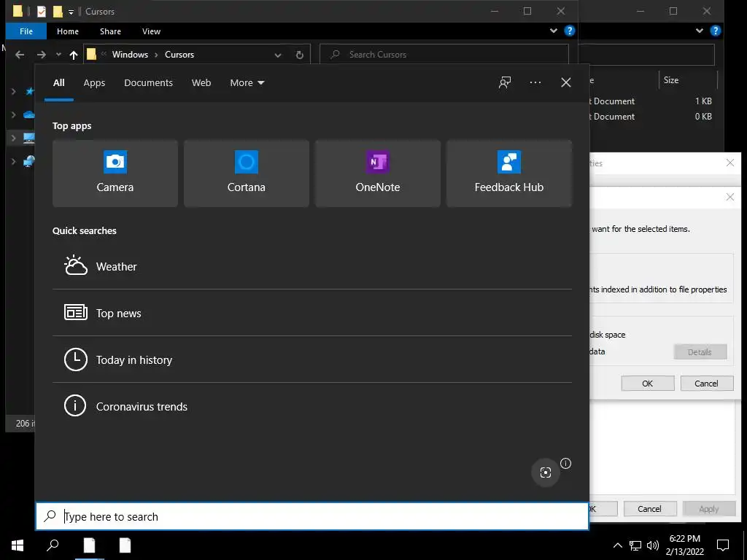Image resolution: width=747 pixels, height=560 pixels.
Task: Switch to the first taskbar document app
Action: (89, 545)
